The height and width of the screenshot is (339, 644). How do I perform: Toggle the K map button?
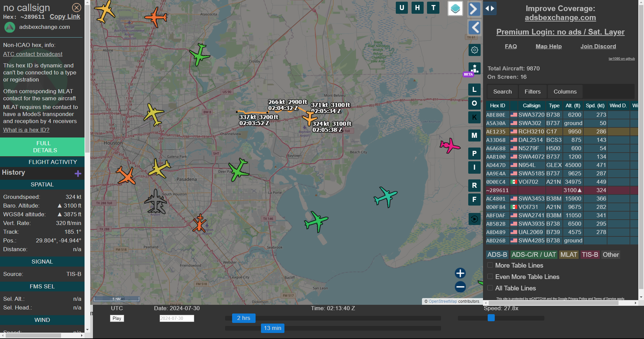coord(474,117)
